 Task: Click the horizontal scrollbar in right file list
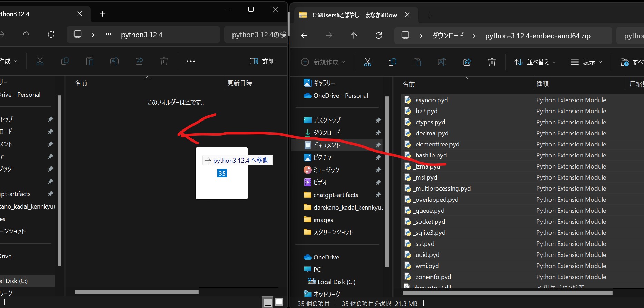click(507, 293)
